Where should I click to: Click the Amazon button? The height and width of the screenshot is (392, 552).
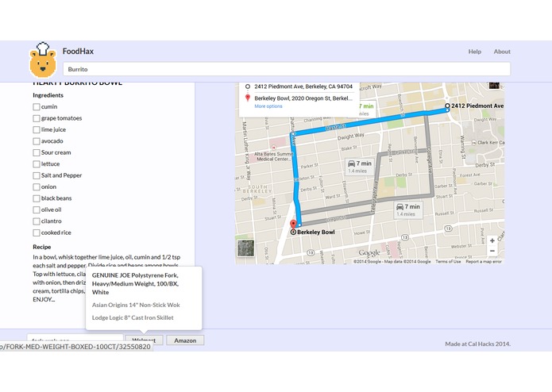click(x=185, y=340)
